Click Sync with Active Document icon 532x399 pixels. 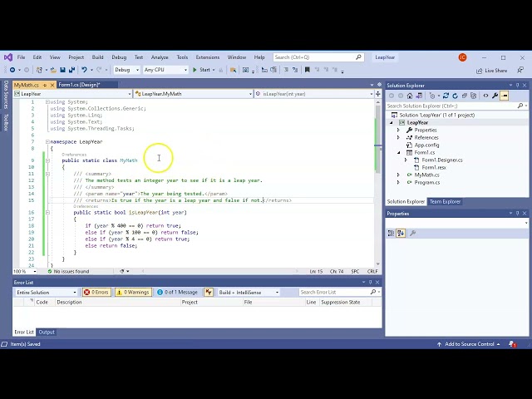pos(446,96)
